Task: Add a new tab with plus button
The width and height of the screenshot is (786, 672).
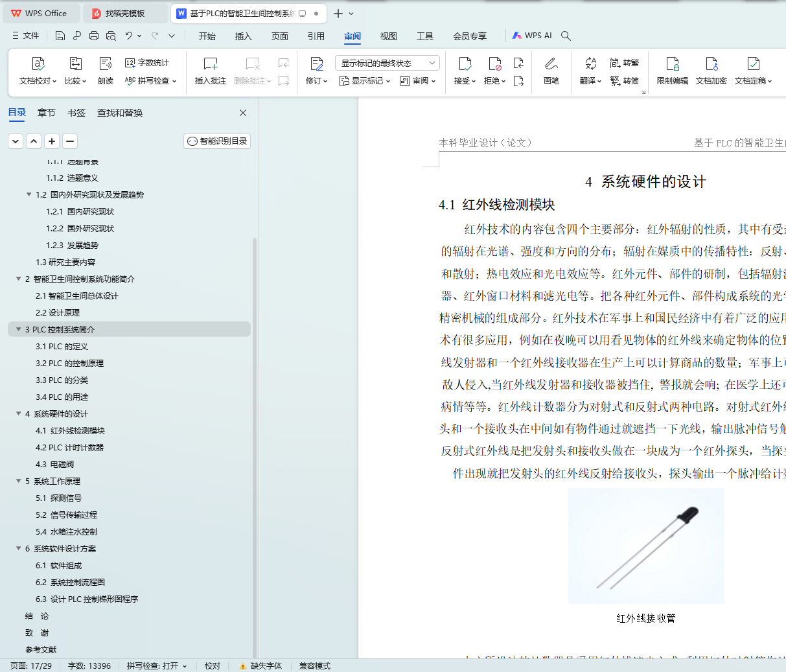Action: point(338,14)
